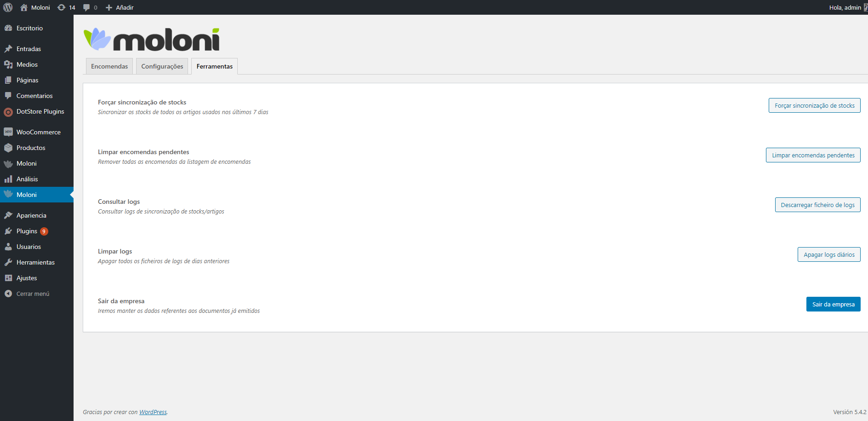Screen dimensions: 868x421
Task: Click the Páginas pages icon
Action: click(8, 80)
